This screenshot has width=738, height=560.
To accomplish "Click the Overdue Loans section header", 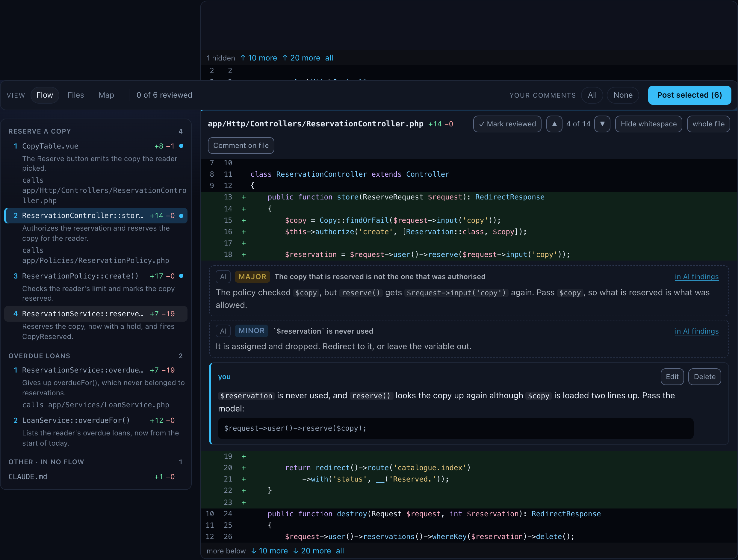I will point(39,356).
